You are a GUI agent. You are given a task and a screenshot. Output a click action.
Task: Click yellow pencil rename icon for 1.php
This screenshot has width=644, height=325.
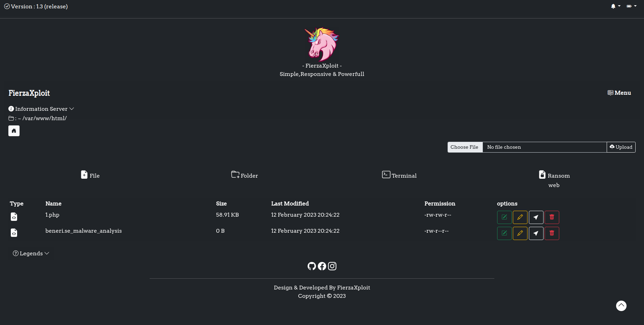point(520,217)
